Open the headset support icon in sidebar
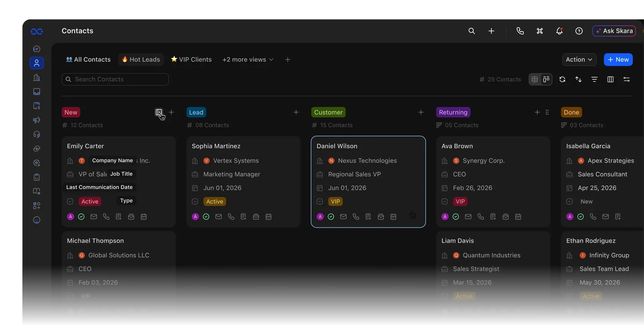This screenshot has width=644, height=326. click(x=37, y=134)
